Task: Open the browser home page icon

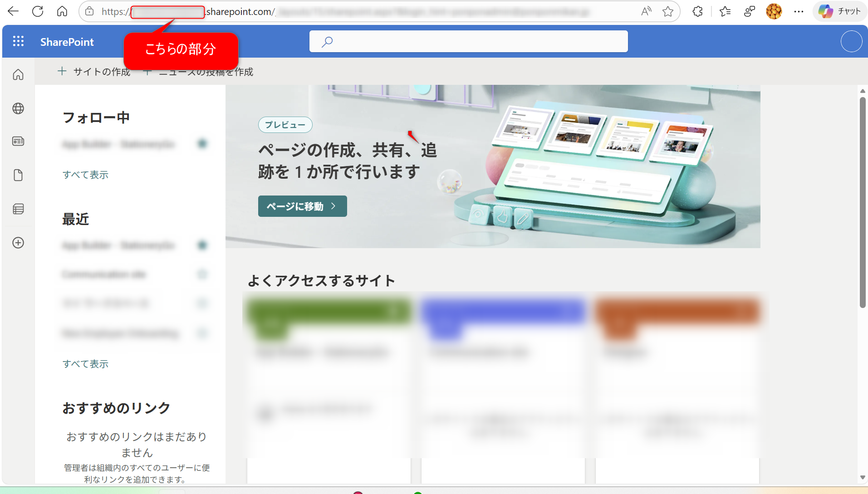Action: (x=62, y=11)
